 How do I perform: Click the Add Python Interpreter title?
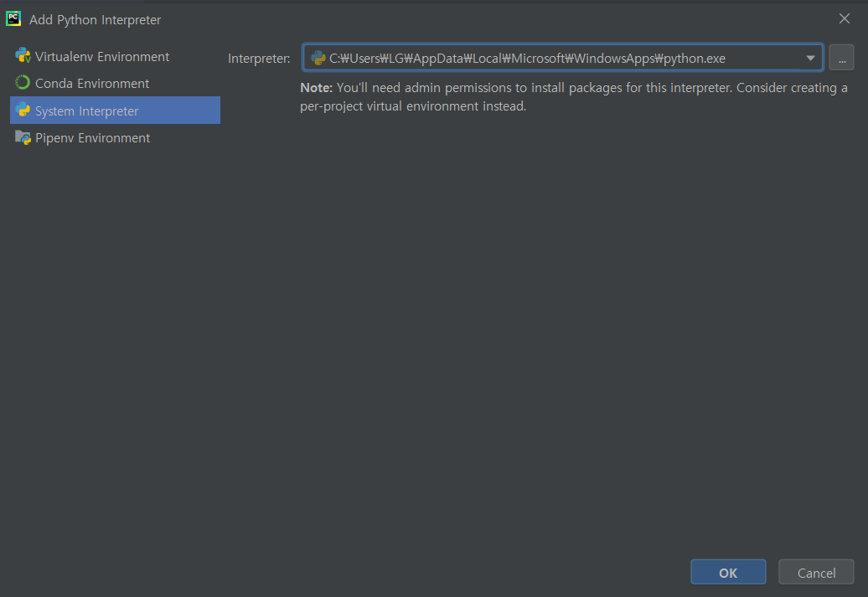point(96,20)
